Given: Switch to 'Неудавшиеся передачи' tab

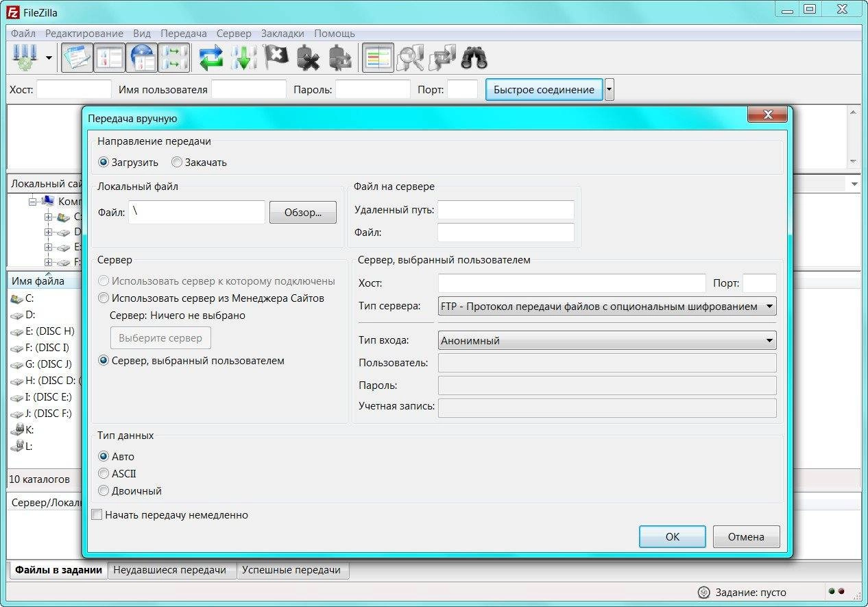Looking at the screenshot, I should 170,570.
